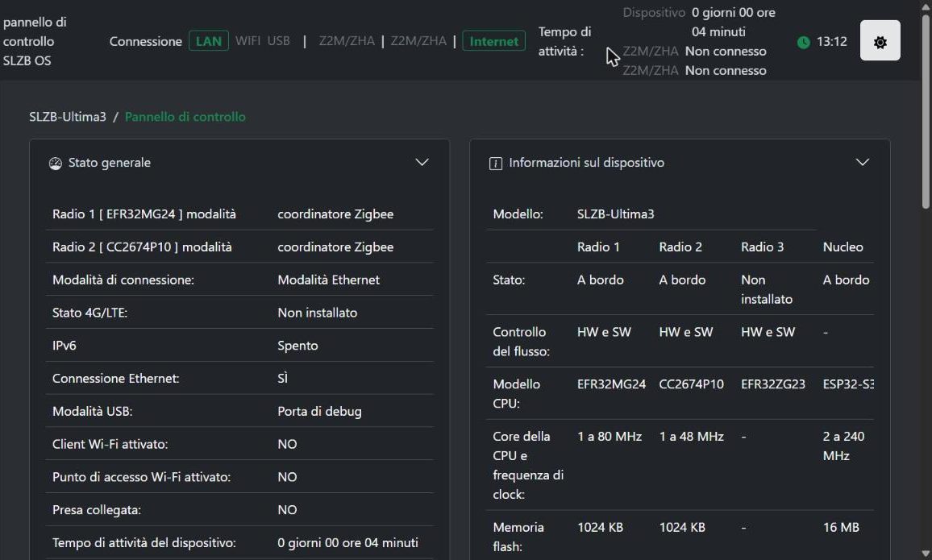Click the 'Modello:' value SLZB-Ultima3
The height and width of the screenshot is (560, 932).
pos(615,214)
